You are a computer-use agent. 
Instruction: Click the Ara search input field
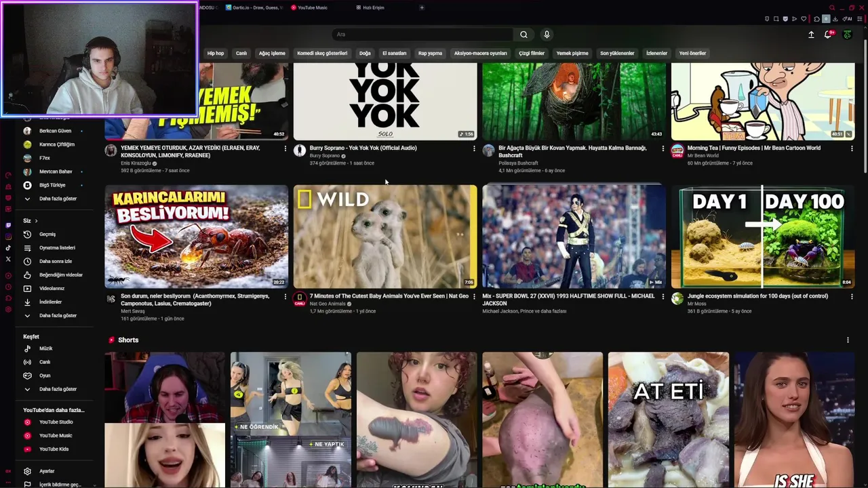422,35
